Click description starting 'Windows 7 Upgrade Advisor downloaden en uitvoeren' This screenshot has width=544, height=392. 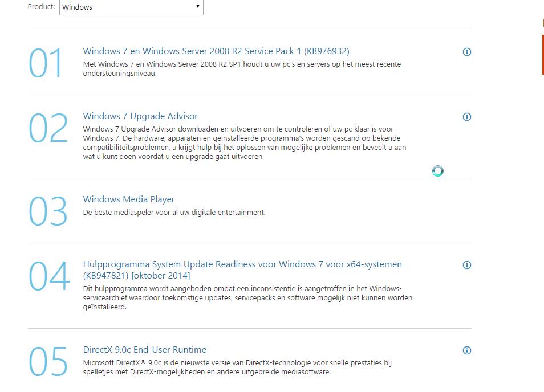tap(245, 143)
